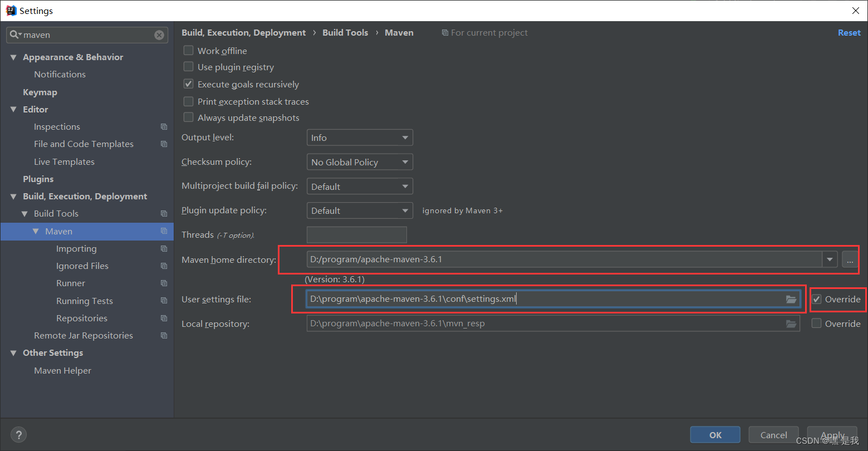Open Multiproject build fail policy dropdown
The width and height of the screenshot is (868, 451).
[x=360, y=187]
